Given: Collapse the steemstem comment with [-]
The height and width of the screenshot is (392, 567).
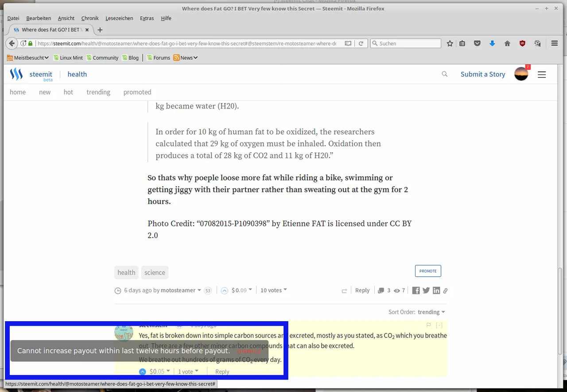Looking at the screenshot, I should pos(439,325).
